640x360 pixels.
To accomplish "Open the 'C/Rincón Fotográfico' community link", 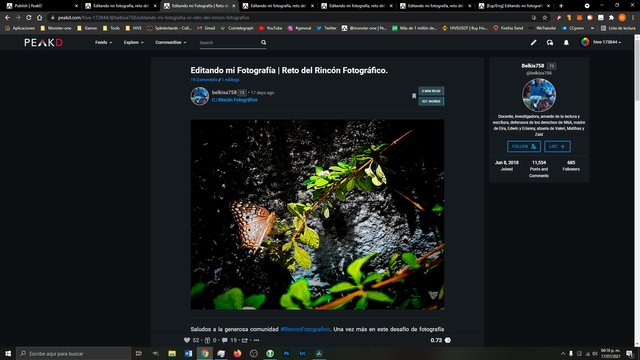I will pyautogui.click(x=235, y=100).
